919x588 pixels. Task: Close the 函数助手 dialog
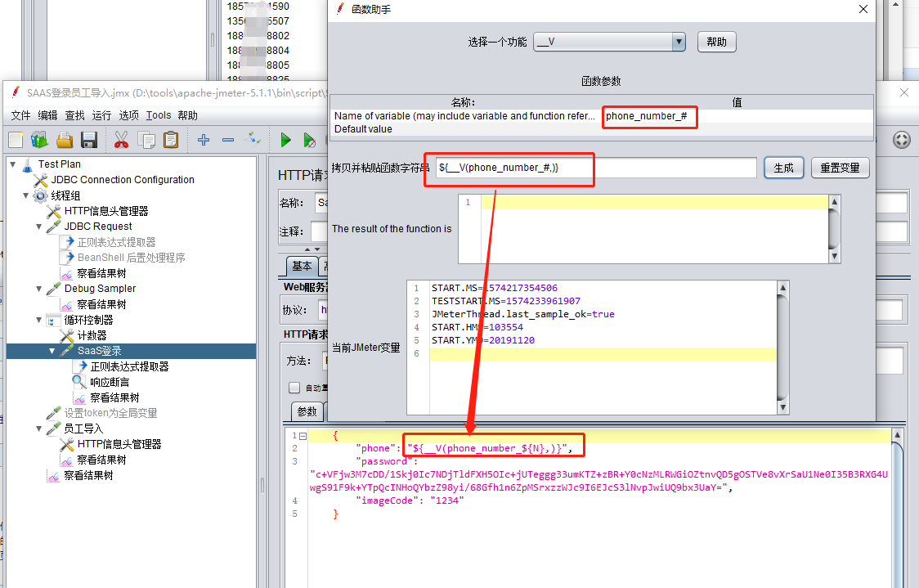[863, 9]
